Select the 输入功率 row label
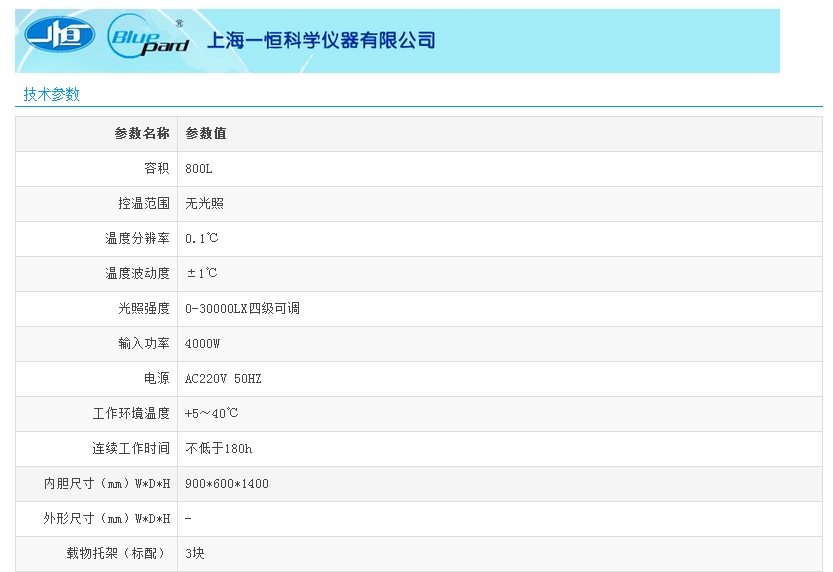833x572 pixels. [144, 344]
